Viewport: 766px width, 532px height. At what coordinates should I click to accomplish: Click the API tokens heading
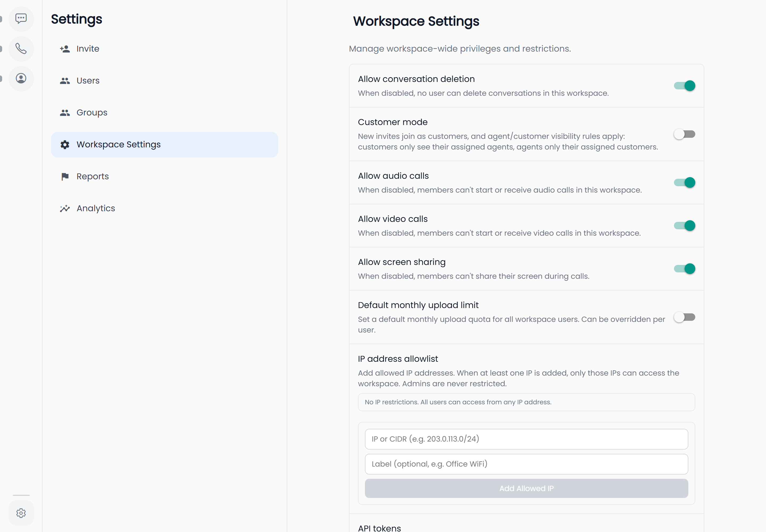(379, 528)
